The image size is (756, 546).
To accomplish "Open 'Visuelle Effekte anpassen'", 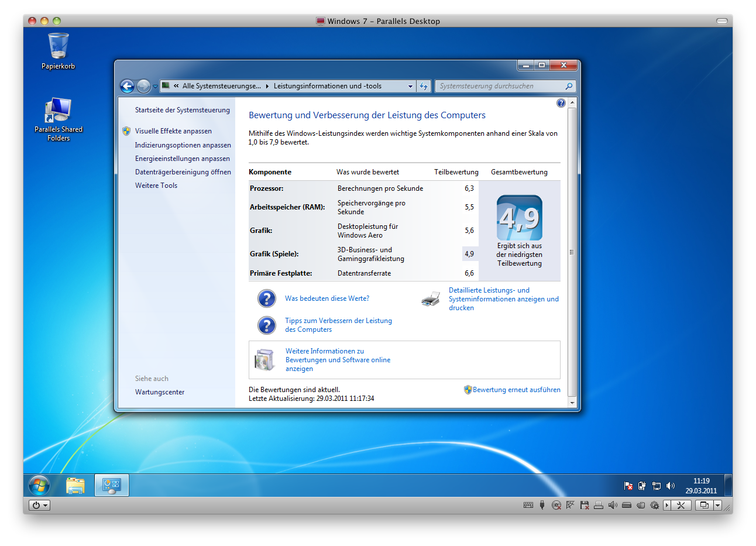I will coord(173,131).
